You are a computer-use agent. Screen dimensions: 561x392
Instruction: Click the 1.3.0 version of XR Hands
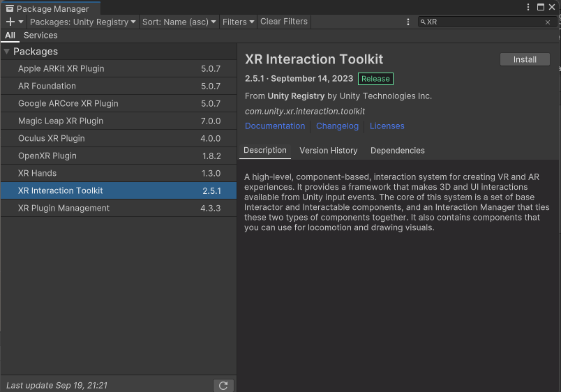pyautogui.click(x=211, y=174)
